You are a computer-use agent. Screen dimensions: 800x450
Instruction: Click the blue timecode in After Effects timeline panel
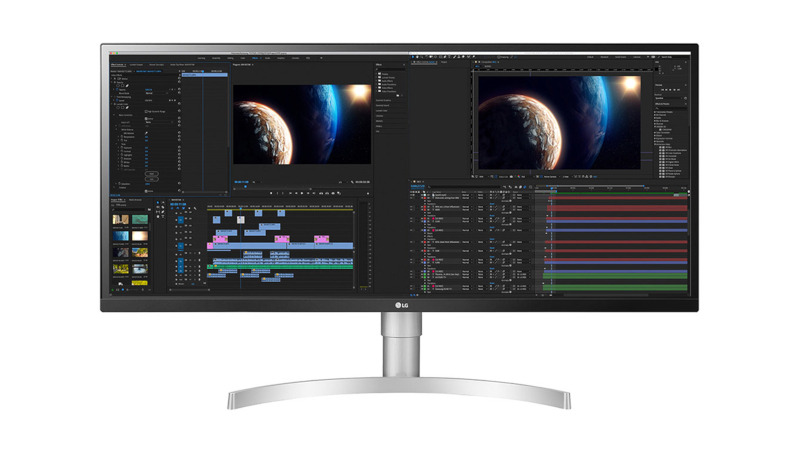(417, 186)
